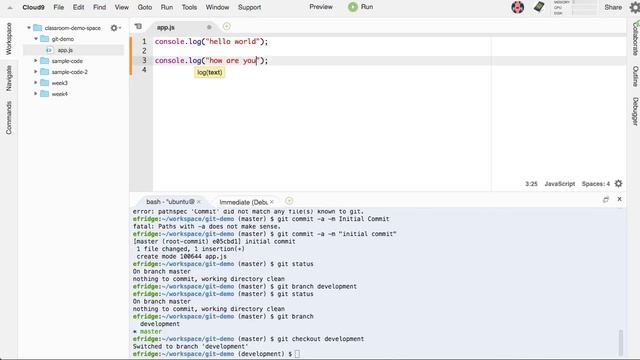Click the log(text) tooltip hint

(210, 73)
